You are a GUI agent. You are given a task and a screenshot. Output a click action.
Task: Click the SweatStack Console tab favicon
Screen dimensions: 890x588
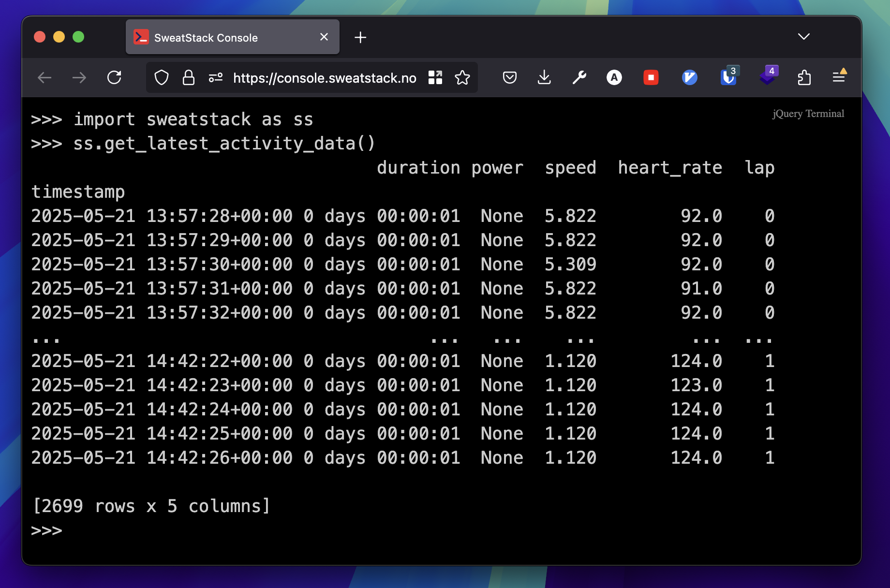pyautogui.click(x=141, y=37)
